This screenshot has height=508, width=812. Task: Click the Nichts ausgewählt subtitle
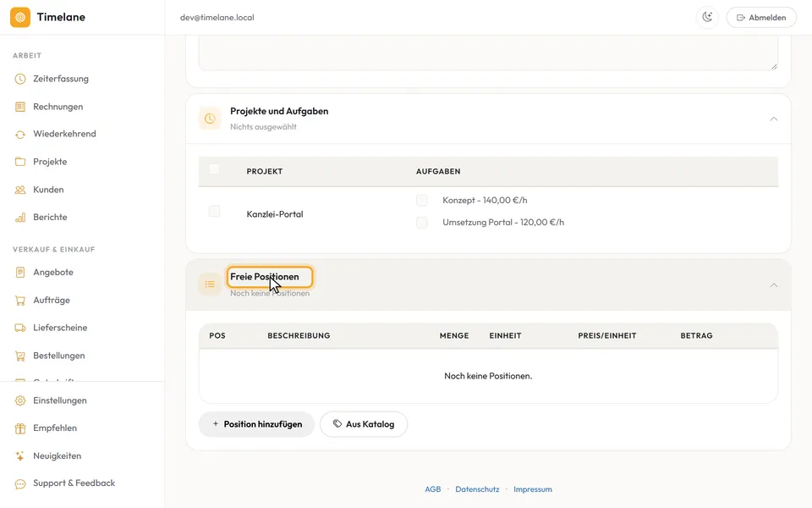pos(263,127)
